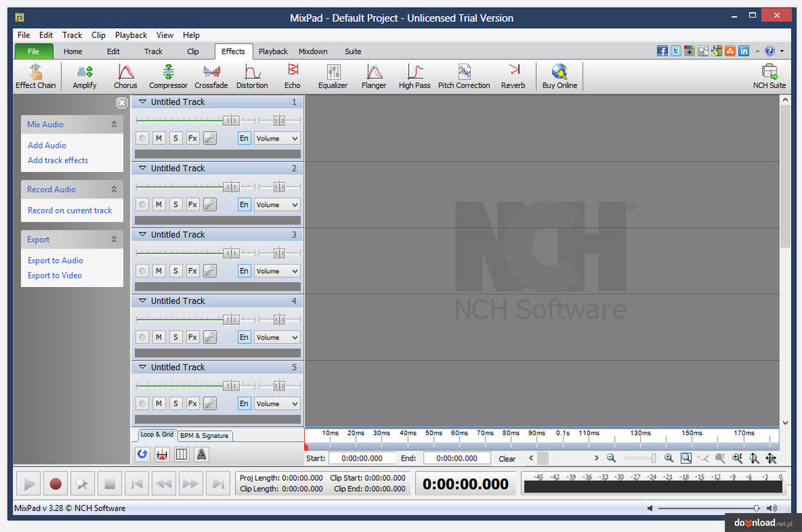Click Add track effects link
The width and height of the screenshot is (802, 532).
58,160
